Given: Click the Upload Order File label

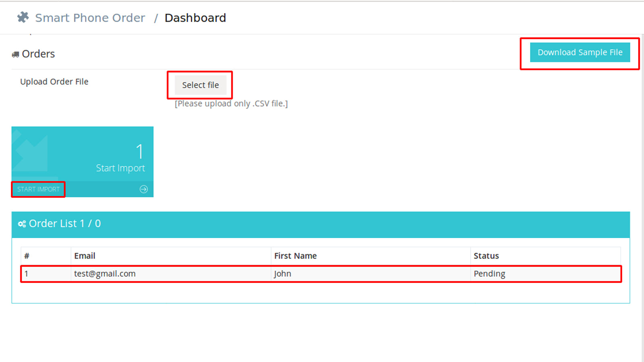Looking at the screenshot, I should pyautogui.click(x=54, y=82).
